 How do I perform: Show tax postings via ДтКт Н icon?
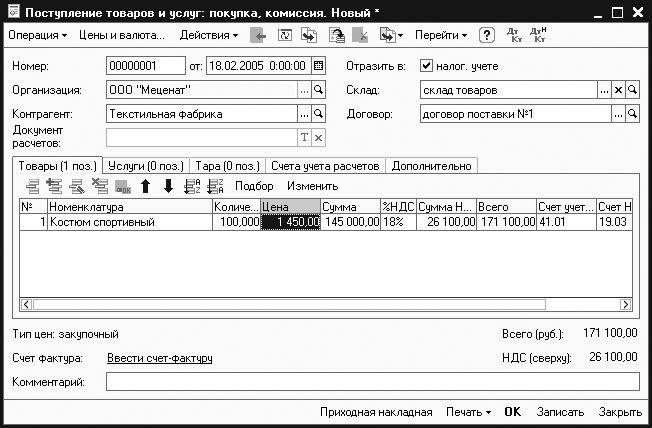point(538,35)
